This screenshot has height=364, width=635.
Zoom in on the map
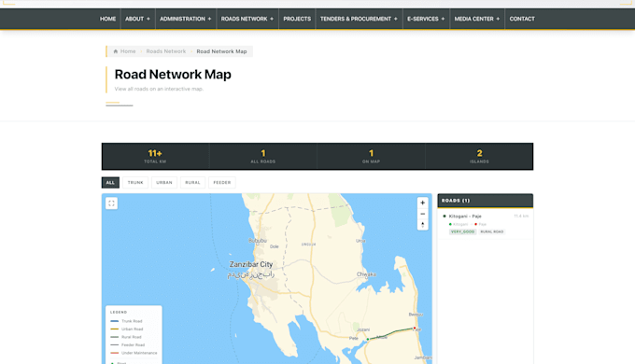coord(422,203)
